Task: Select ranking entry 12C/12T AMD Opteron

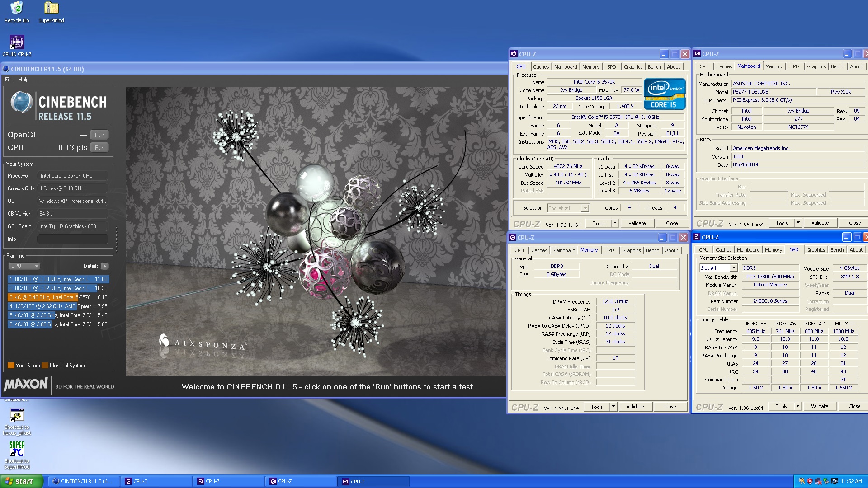Action: point(58,306)
